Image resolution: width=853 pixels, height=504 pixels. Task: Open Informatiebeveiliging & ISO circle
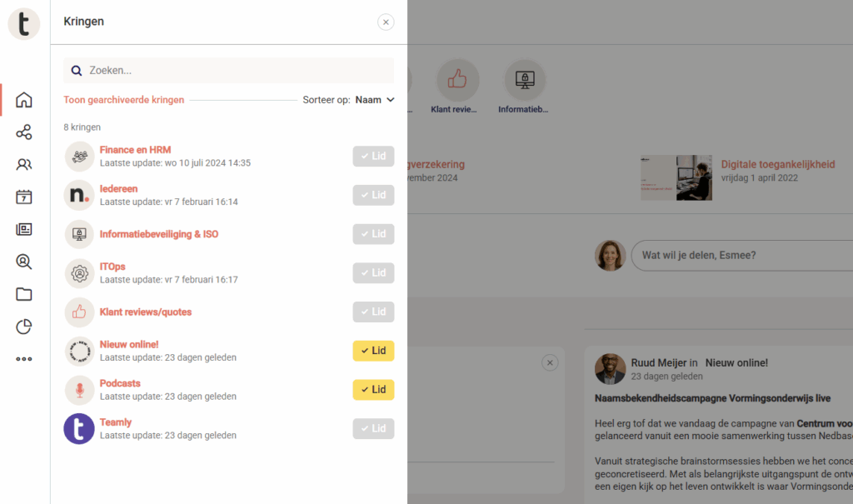[x=158, y=234]
